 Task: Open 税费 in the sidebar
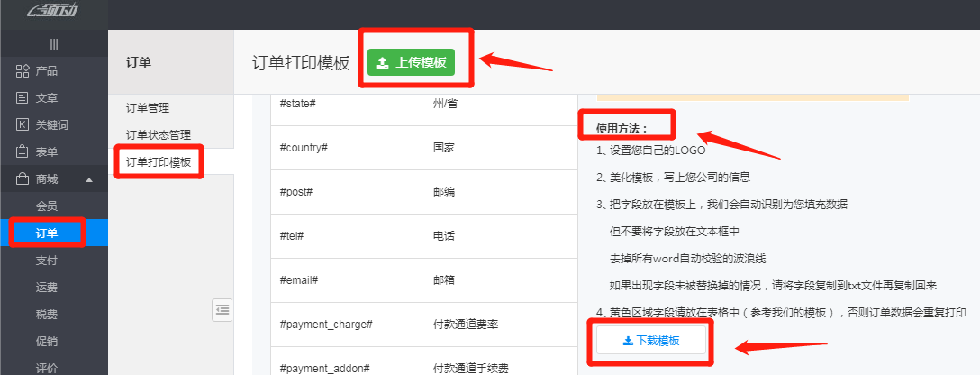(47, 315)
